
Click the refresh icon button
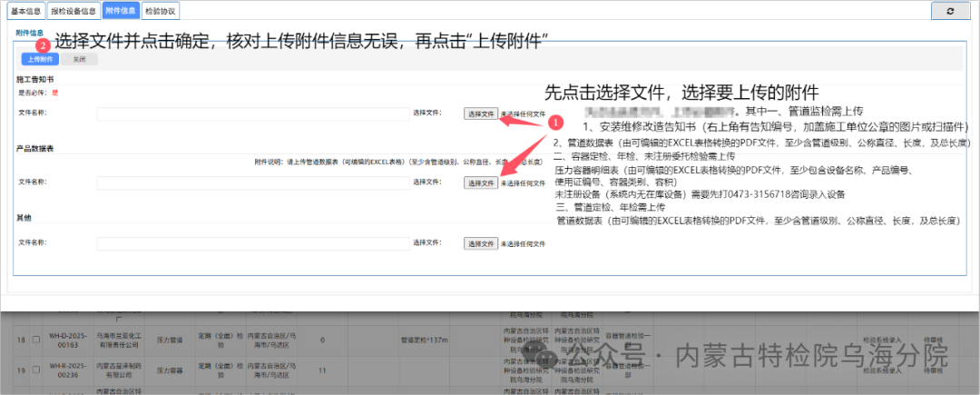point(950,11)
